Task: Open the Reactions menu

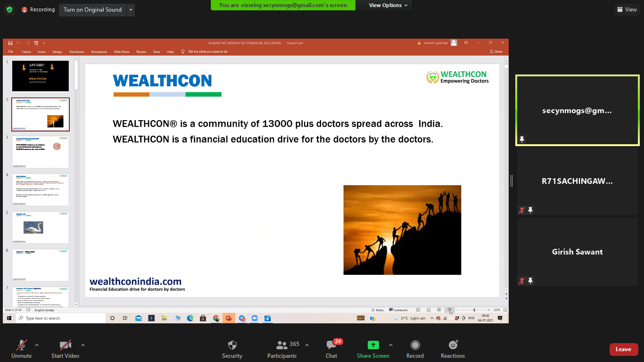Action: pos(453,345)
